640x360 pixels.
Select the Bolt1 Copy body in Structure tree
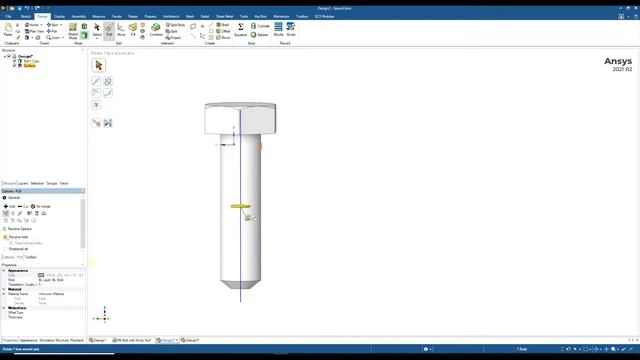coord(31,61)
